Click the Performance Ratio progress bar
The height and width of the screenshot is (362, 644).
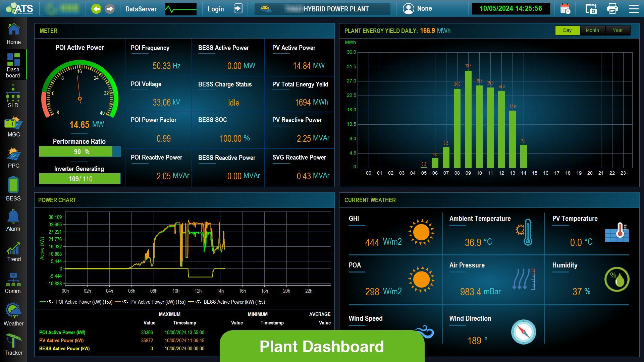click(80, 152)
